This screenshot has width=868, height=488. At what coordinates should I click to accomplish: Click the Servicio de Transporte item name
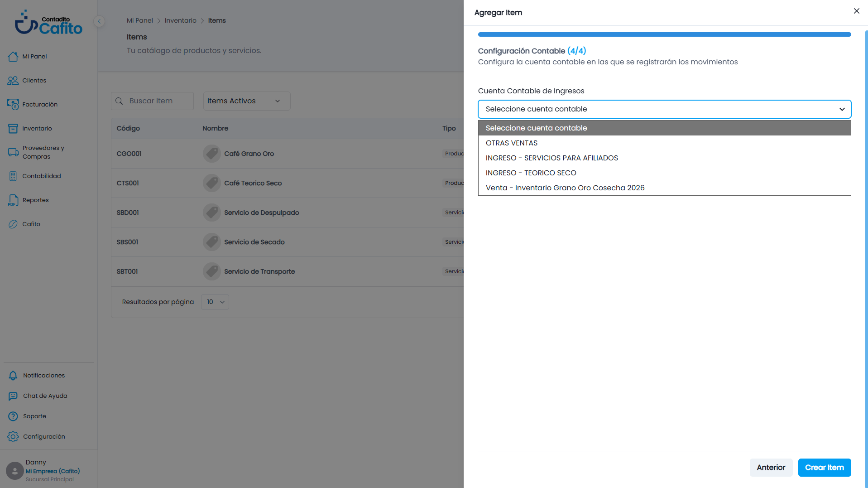pyautogui.click(x=259, y=271)
